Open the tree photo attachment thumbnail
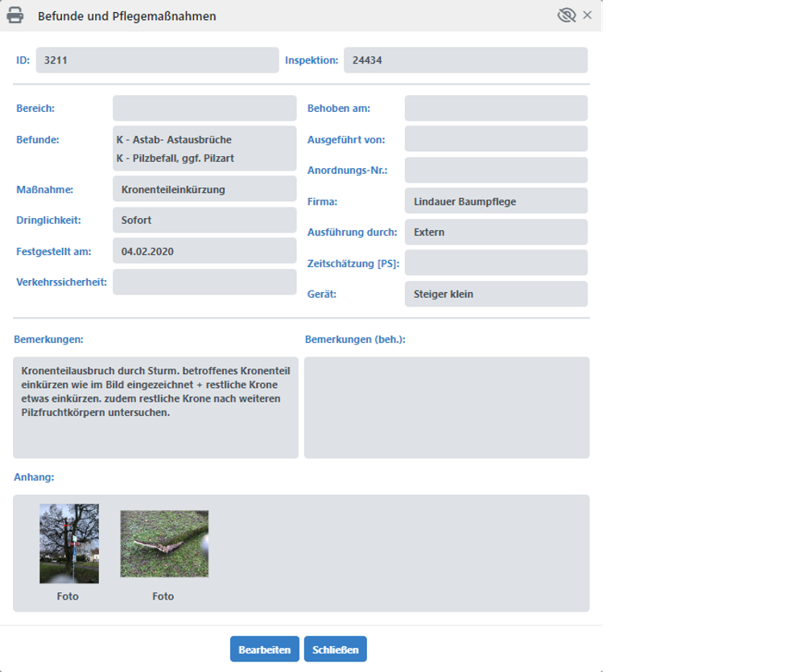 (x=69, y=543)
